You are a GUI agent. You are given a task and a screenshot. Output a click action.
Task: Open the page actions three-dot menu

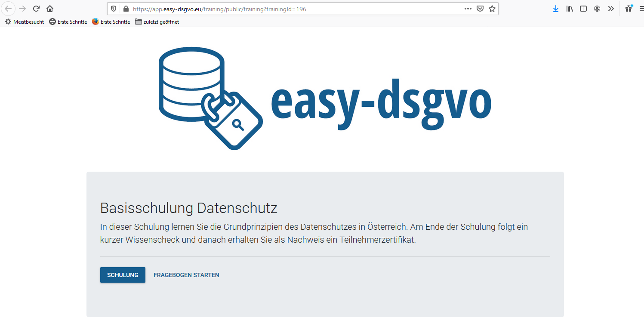pos(468,9)
